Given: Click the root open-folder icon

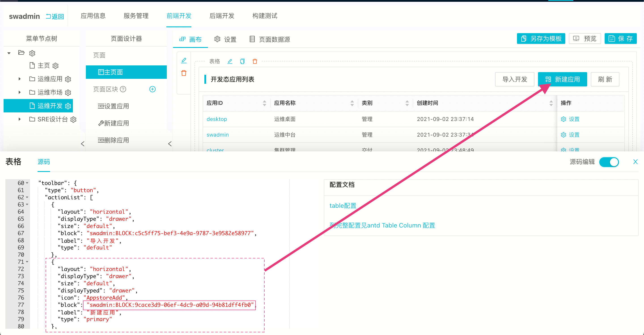Looking at the screenshot, I should 21,53.
